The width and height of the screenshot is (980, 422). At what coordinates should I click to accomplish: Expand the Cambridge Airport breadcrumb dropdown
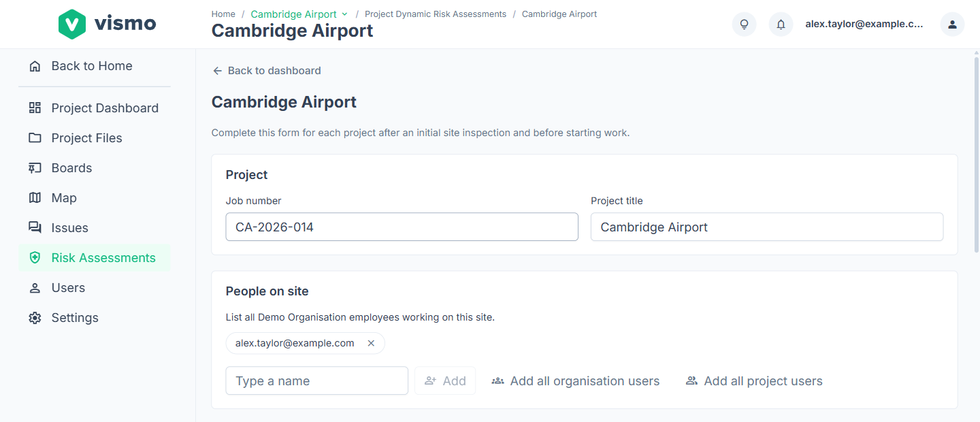[344, 14]
